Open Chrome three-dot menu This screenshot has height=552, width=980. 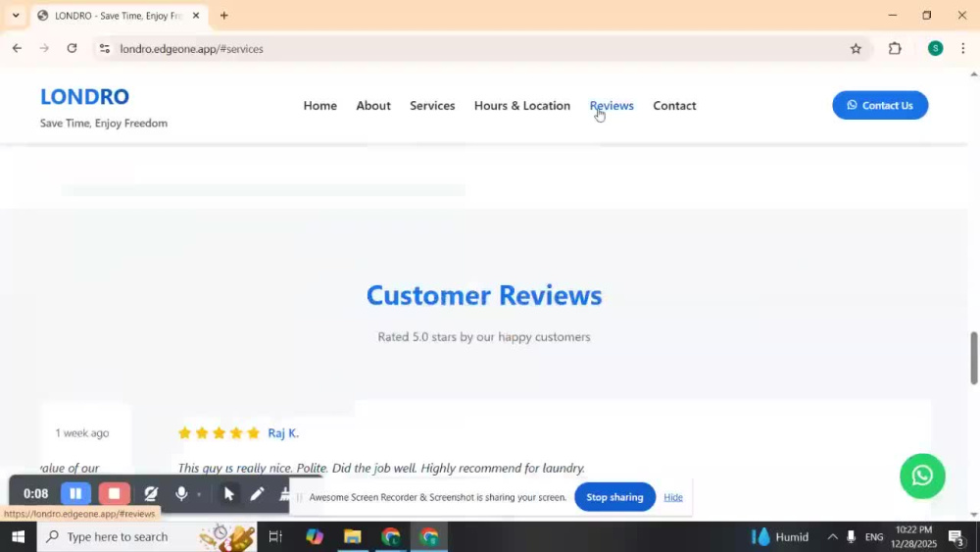click(962, 48)
